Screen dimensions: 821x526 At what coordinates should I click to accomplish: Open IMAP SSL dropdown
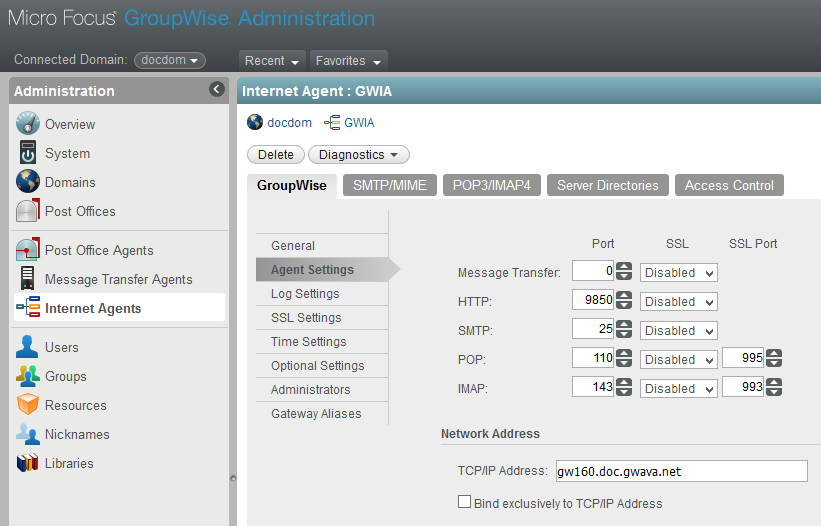(x=679, y=388)
